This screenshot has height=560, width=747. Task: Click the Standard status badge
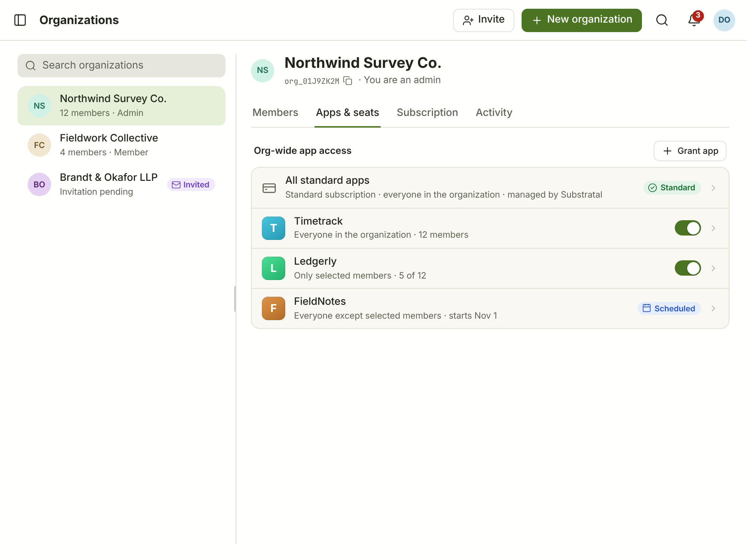tap(672, 188)
